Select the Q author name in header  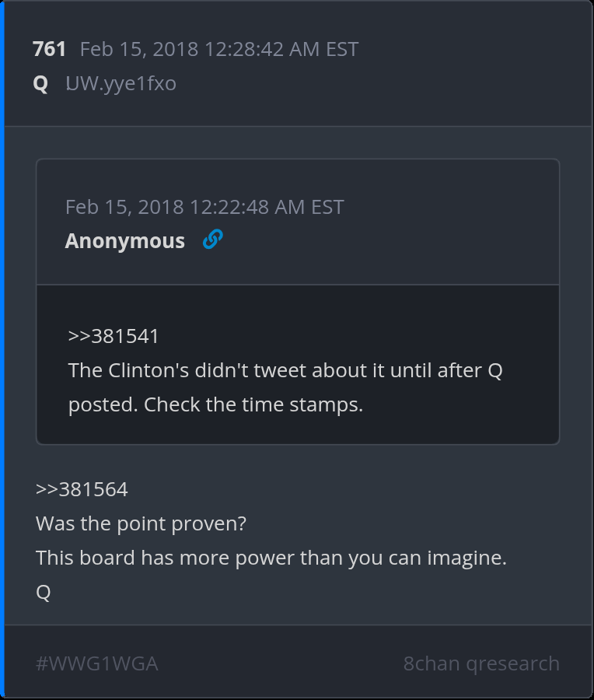[40, 83]
